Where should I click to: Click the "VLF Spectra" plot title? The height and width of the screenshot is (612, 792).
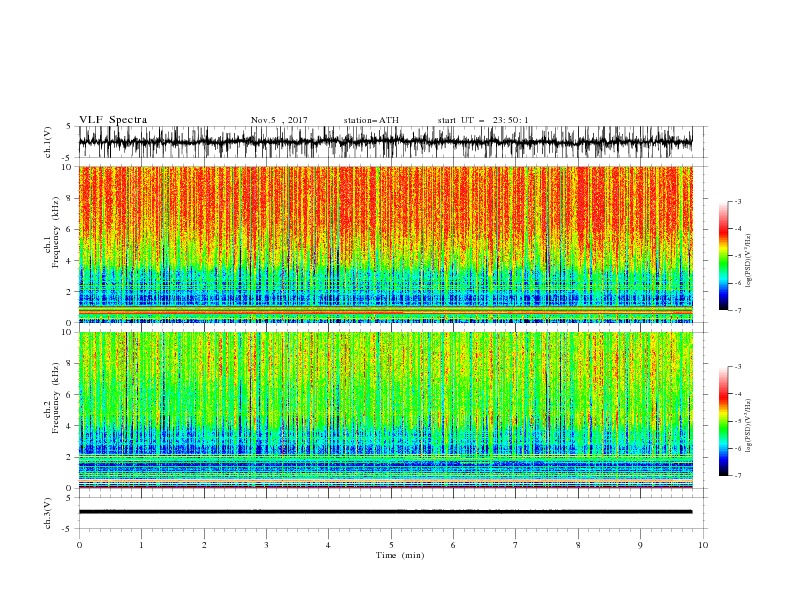pos(113,120)
